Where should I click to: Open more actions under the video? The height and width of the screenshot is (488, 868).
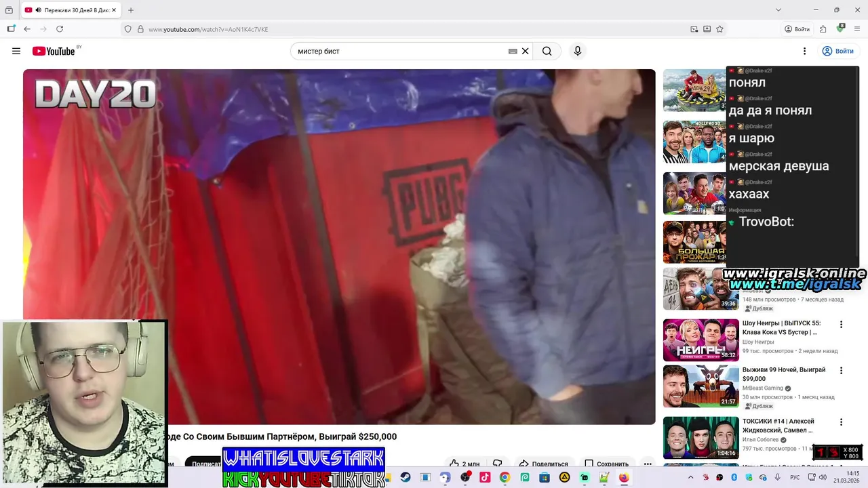(648, 464)
